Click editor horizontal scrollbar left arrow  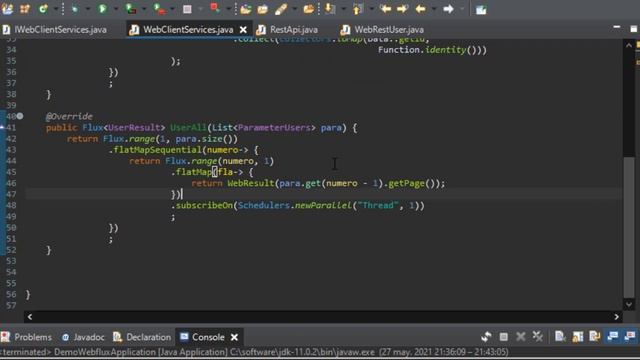(30, 317)
